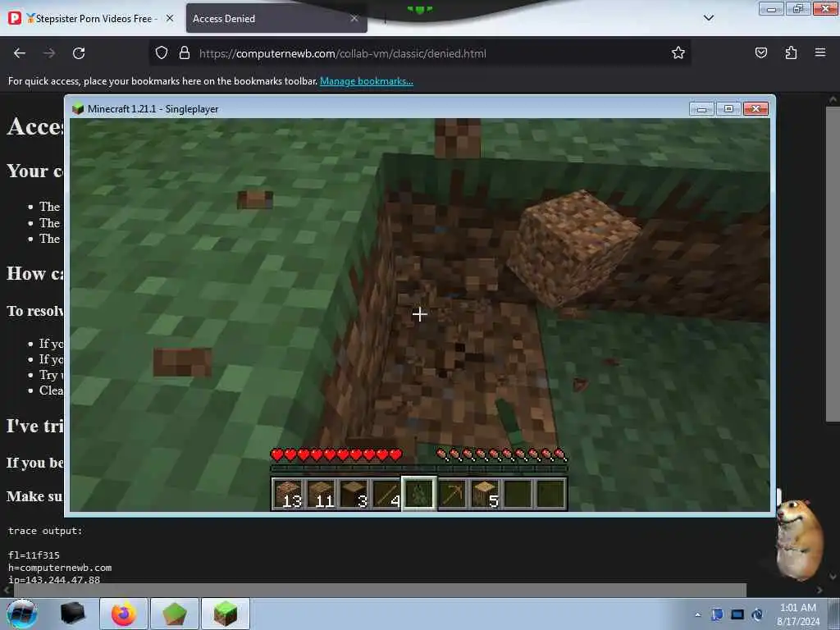
Task: Click the Minecraft 1.21.1 - Singleplayer title text
Action: coord(153,109)
